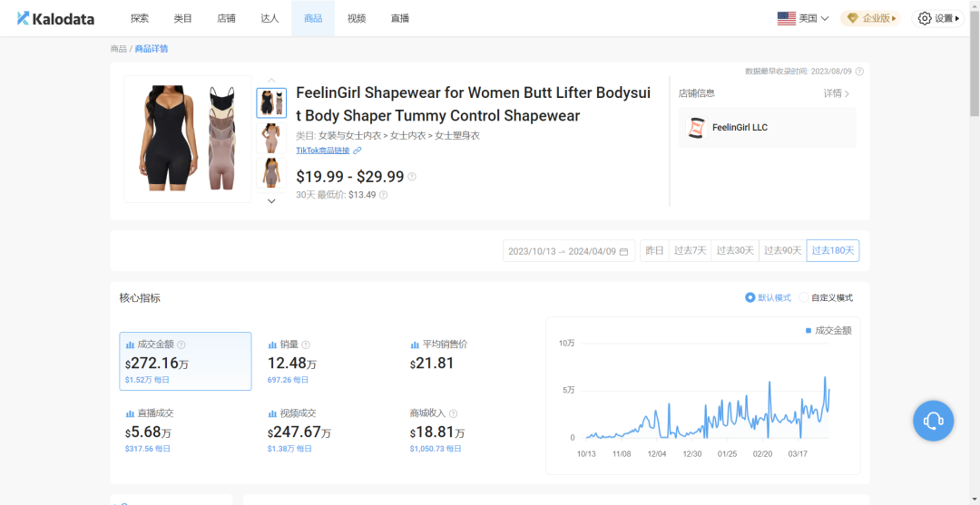Select the 过去180天 range

pos(833,251)
